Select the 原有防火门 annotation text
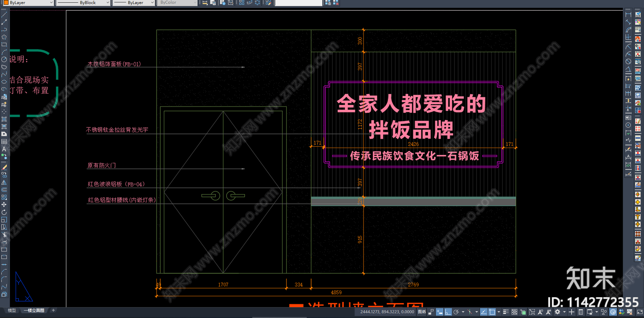The width and height of the screenshot is (644, 318). coord(101,165)
